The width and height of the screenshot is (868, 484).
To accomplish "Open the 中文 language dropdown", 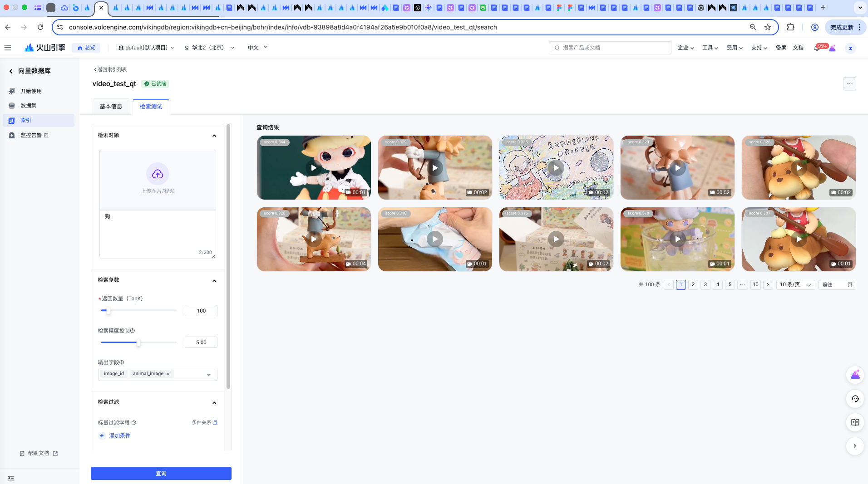I will (257, 48).
